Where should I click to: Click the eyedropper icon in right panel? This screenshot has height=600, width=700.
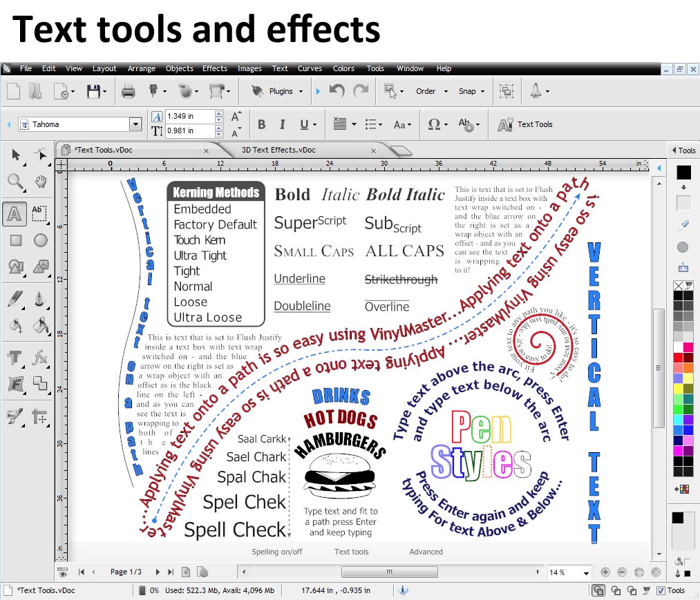click(683, 225)
